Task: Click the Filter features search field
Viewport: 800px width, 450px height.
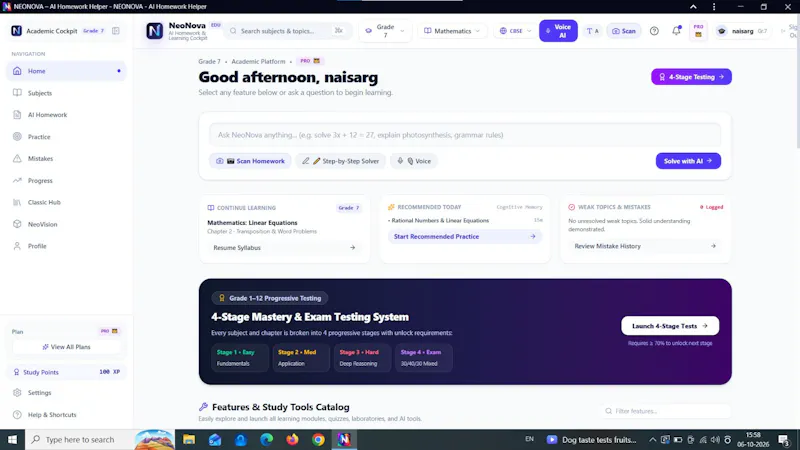Action: pos(665,411)
